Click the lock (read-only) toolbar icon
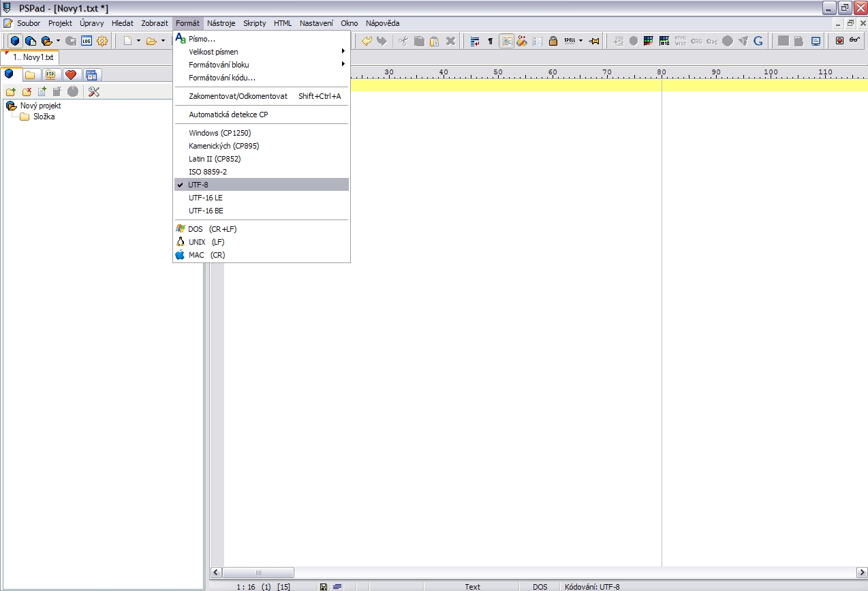The height and width of the screenshot is (591, 868). (x=553, y=41)
